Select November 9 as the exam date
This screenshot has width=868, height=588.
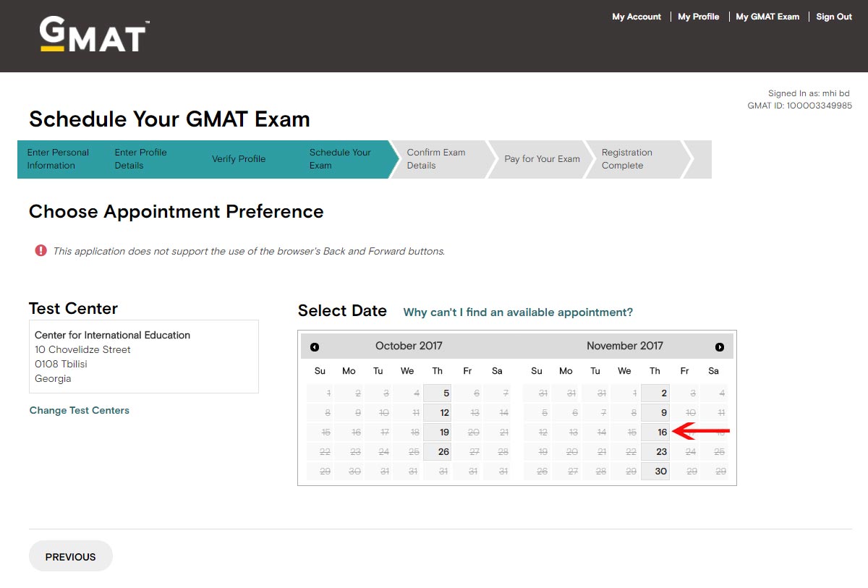click(x=655, y=412)
